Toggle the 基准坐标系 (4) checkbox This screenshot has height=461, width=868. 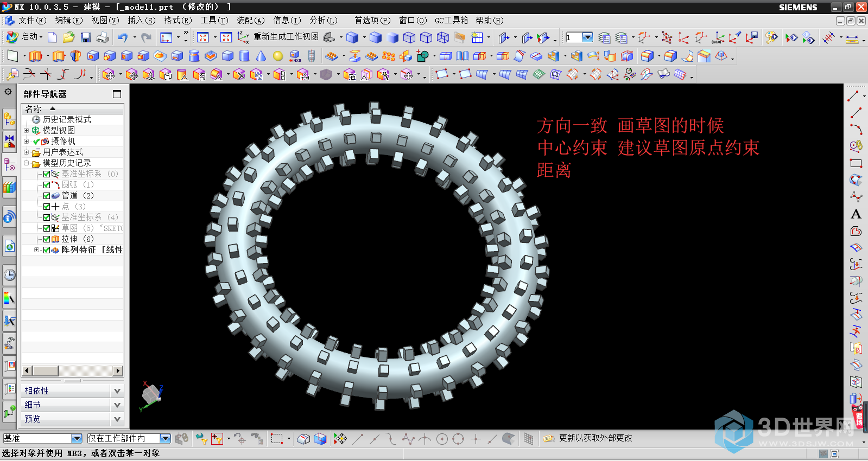[47, 217]
